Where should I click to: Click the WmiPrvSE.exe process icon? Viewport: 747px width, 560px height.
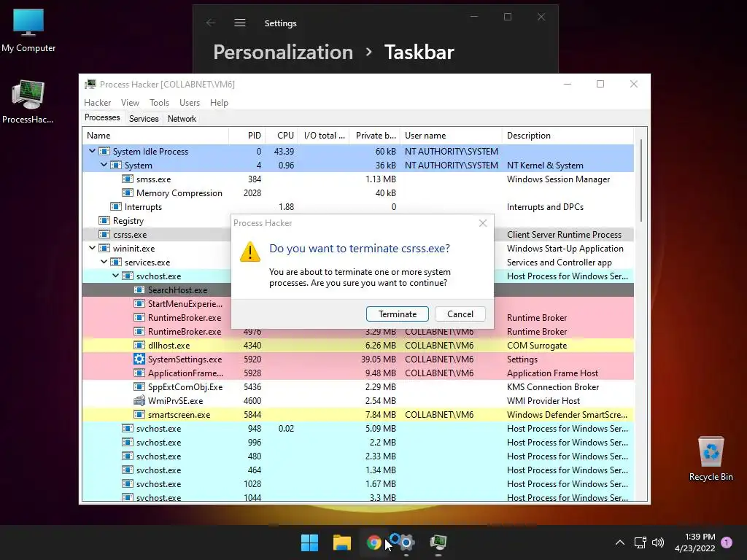(139, 400)
